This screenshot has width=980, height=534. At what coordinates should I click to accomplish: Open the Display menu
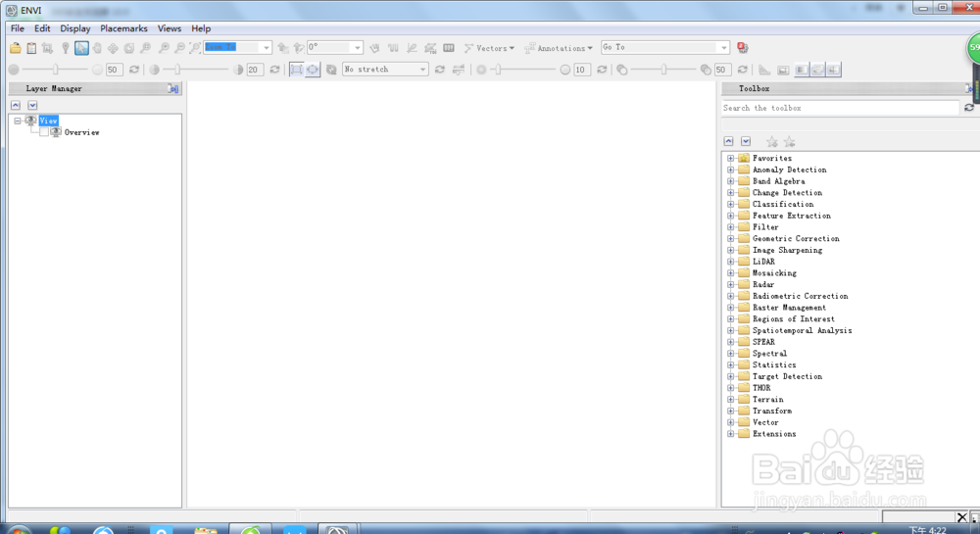tap(75, 28)
